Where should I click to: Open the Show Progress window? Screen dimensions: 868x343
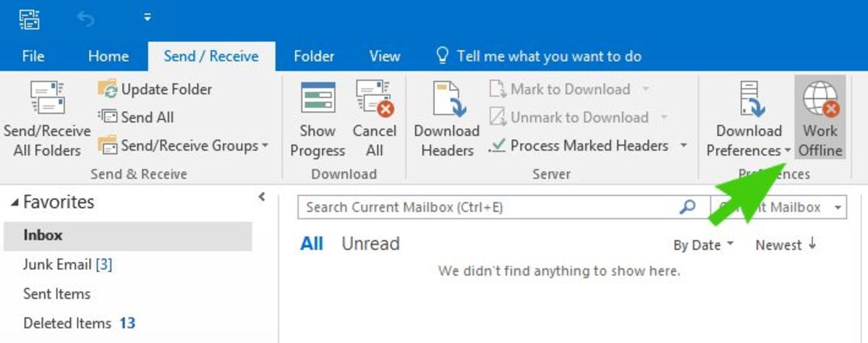(x=318, y=99)
